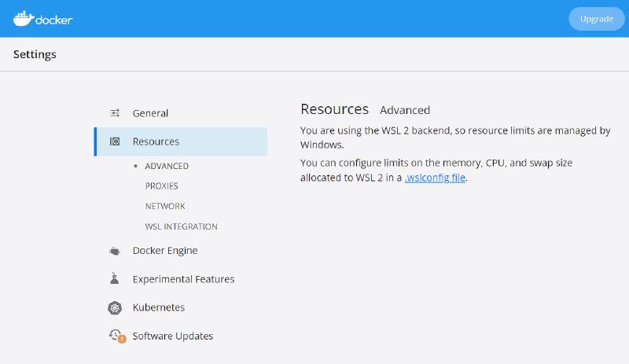This screenshot has width=629, height=364.
Task: Open Experimental Features section
Action: click(x=183, y=279)
